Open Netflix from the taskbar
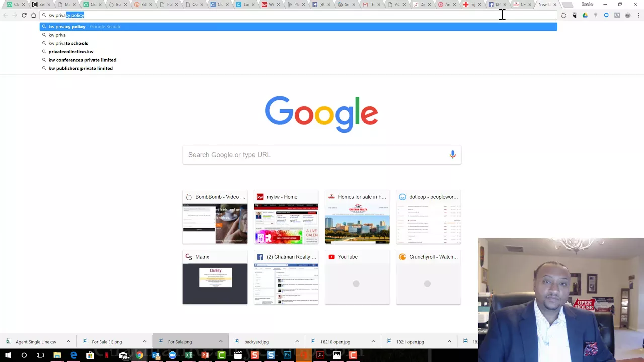 click(x=107, y=355)
